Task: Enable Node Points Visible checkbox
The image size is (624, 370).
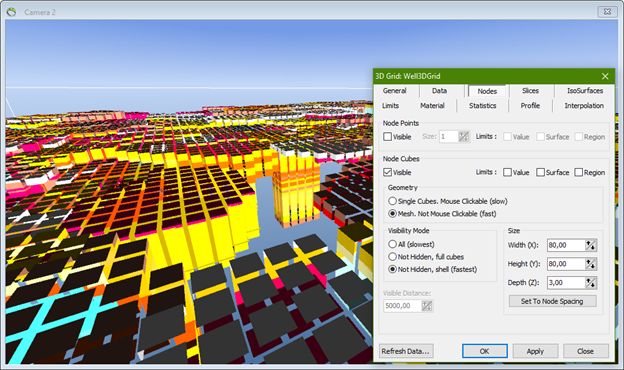Action: (388, 136)
